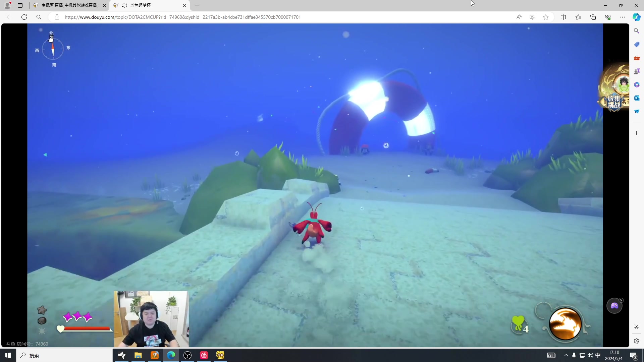The height and width of the screenshot is (362, 644).
Task: Open the volume control tray icon
Action: [590, 355]
